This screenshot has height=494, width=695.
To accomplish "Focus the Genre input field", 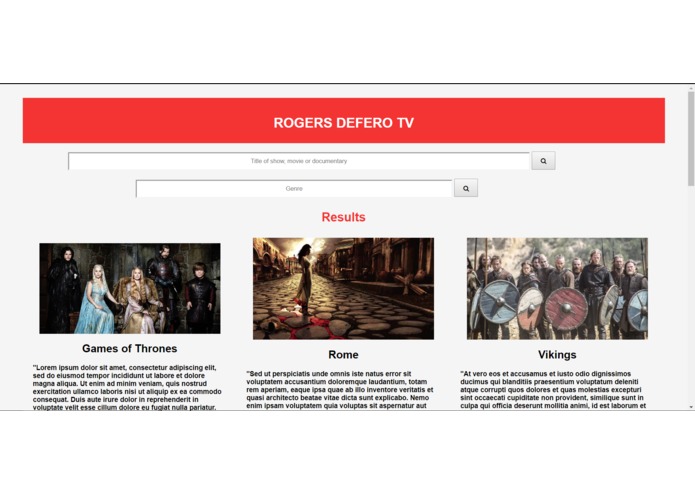I will pyautogui.click(x=294, y=189).
